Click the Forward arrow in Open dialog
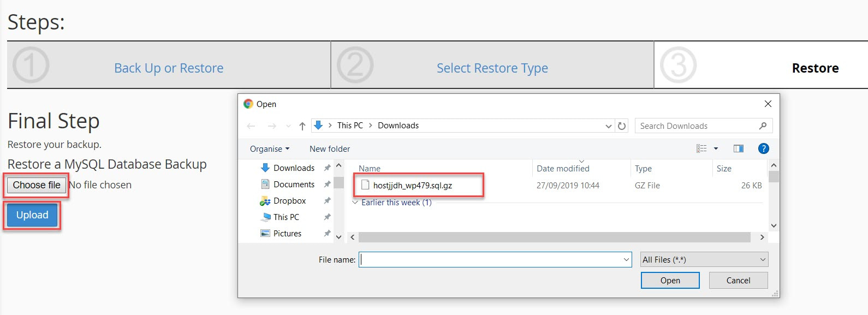 coord(272,126)
